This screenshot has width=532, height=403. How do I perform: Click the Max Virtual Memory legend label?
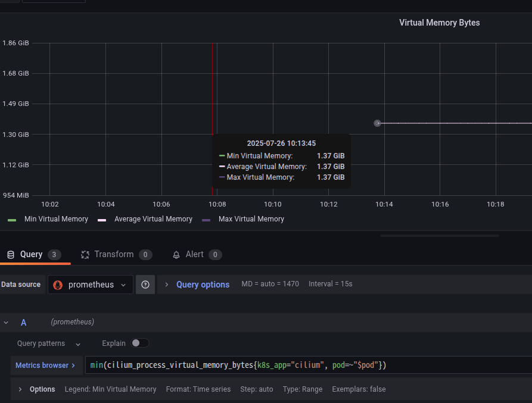point(251,219)
